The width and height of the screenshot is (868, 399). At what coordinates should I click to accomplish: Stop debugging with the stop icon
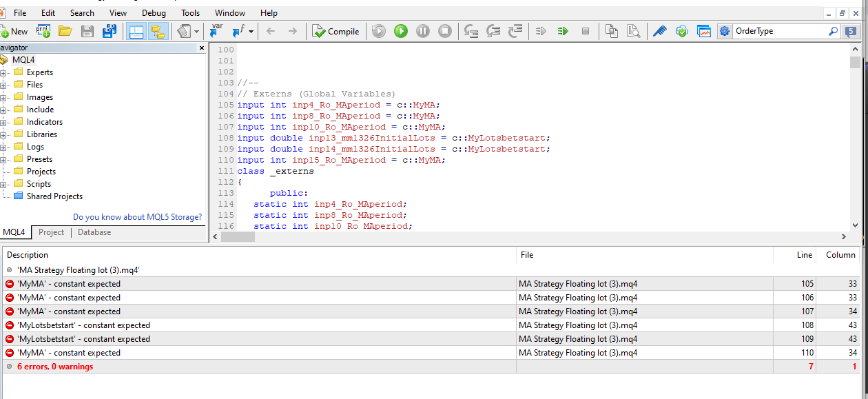[445, 31]
